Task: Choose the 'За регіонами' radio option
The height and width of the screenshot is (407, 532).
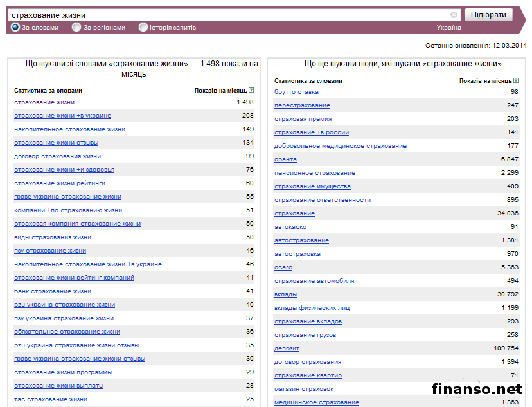Action: [x=76, y=28]
